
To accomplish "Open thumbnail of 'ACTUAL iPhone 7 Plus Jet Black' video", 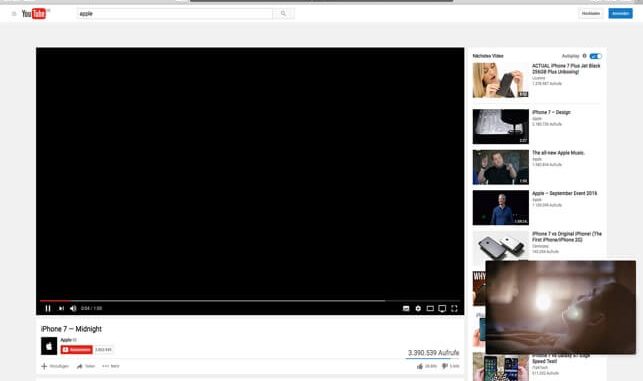I will pyautogui.click(x=501, y=80).
